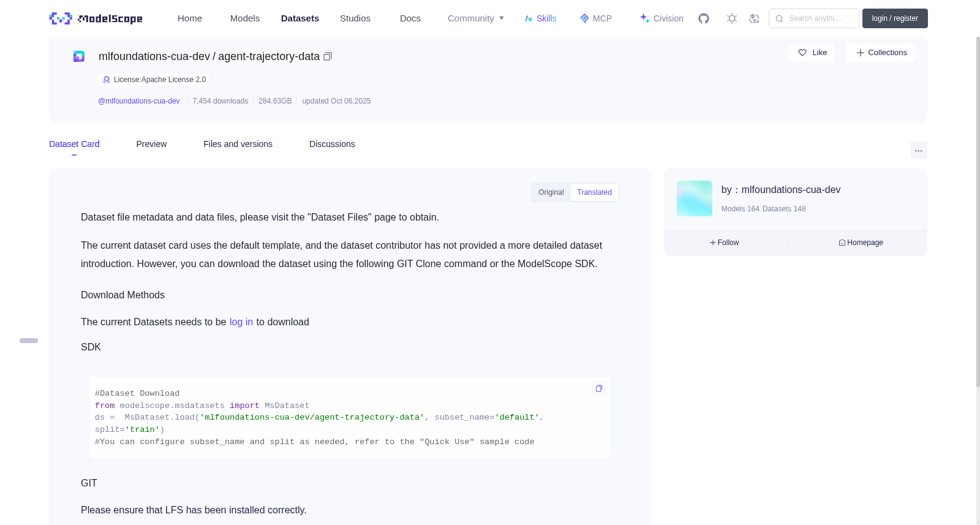The image size is (980, 525).
Task: Click the search magnifier icon
Action: click(x=779, y=18)
